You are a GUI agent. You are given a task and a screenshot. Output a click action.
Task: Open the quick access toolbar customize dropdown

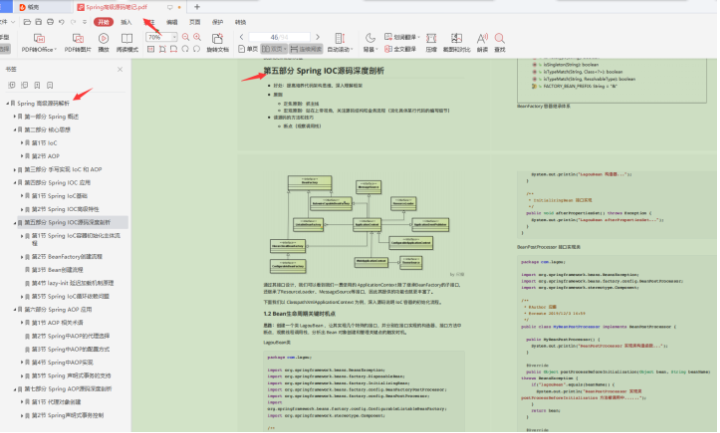[x=84, y=22]
